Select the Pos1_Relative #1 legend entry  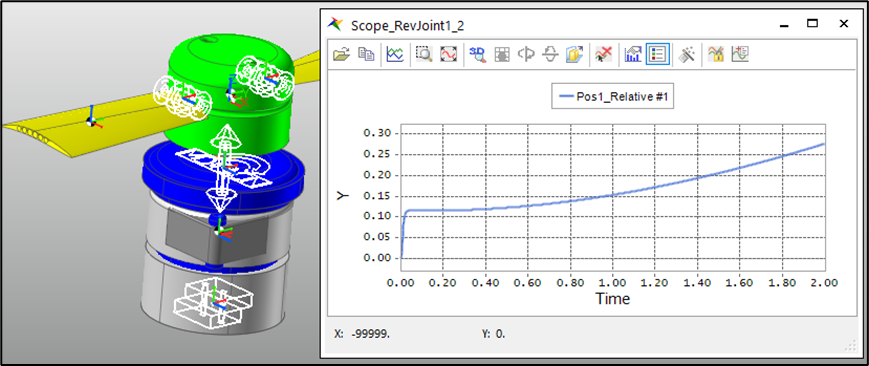click(x=613, y=96)
